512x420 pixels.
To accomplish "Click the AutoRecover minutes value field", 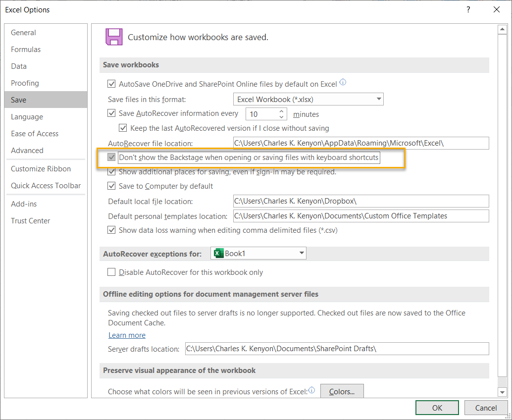I will [x=262, y=114].
